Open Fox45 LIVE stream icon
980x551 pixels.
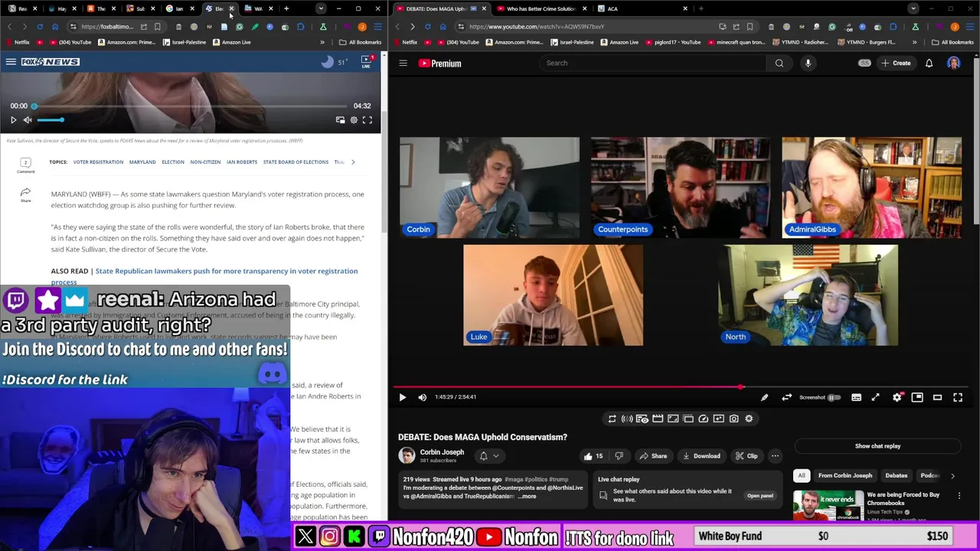366,61
